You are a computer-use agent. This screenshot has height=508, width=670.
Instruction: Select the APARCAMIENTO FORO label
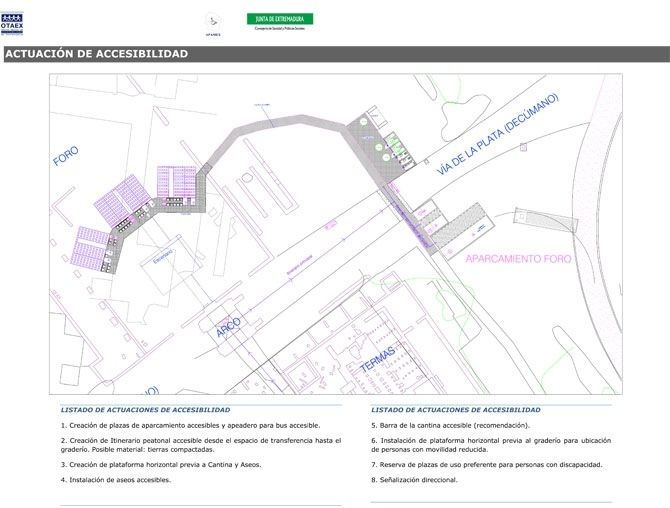coord(518,258)
